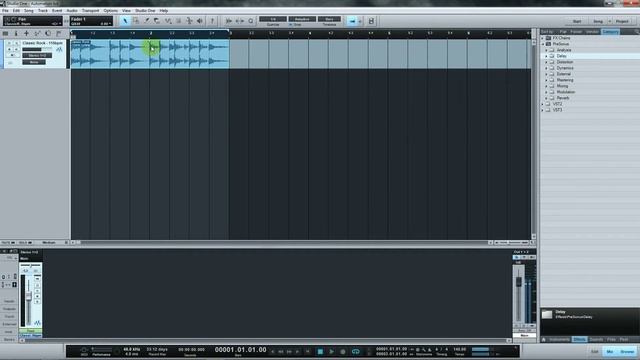Open the Transport menu

[x=90, y=11]
